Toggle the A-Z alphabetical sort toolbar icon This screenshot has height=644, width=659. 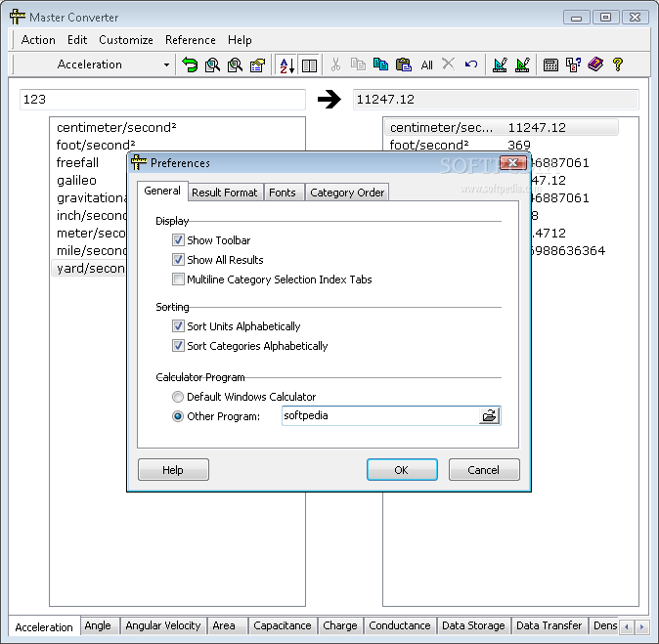pyautogui.click(x=287, y=65)
